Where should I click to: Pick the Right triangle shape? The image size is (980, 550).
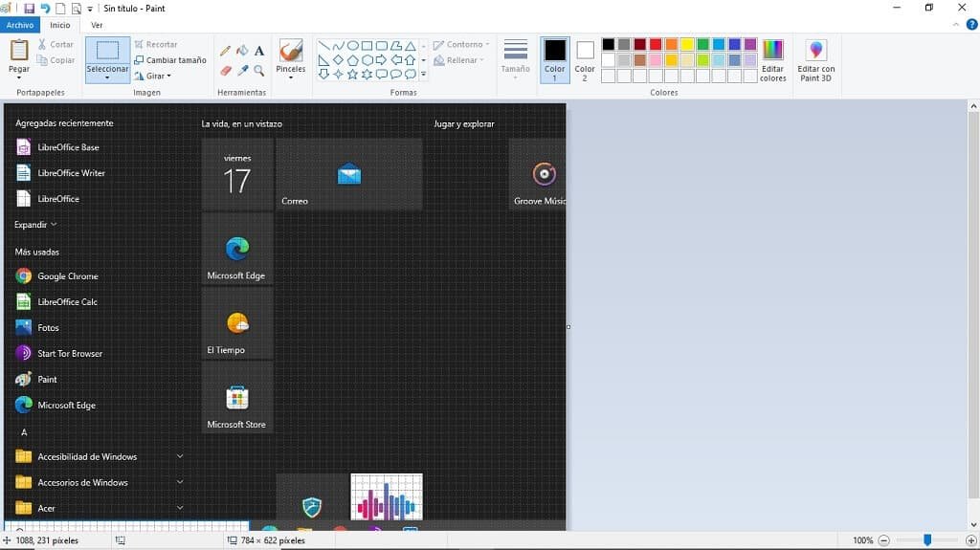click(323, 60)
